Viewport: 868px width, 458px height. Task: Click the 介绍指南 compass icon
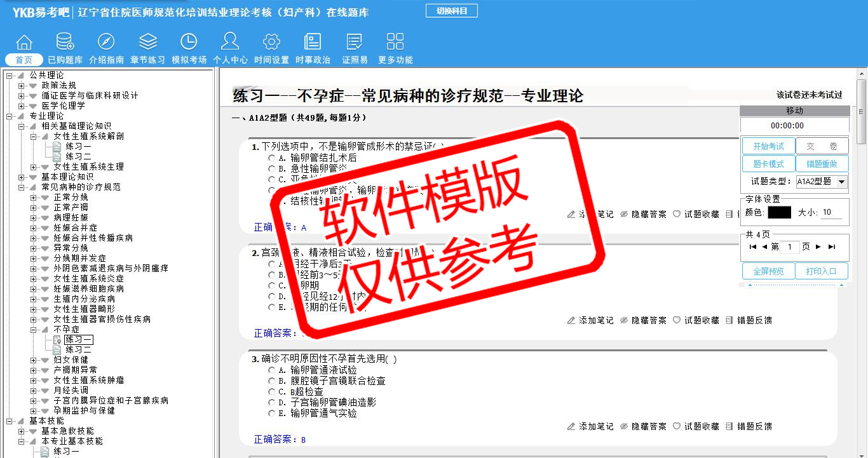click(106, 43)
